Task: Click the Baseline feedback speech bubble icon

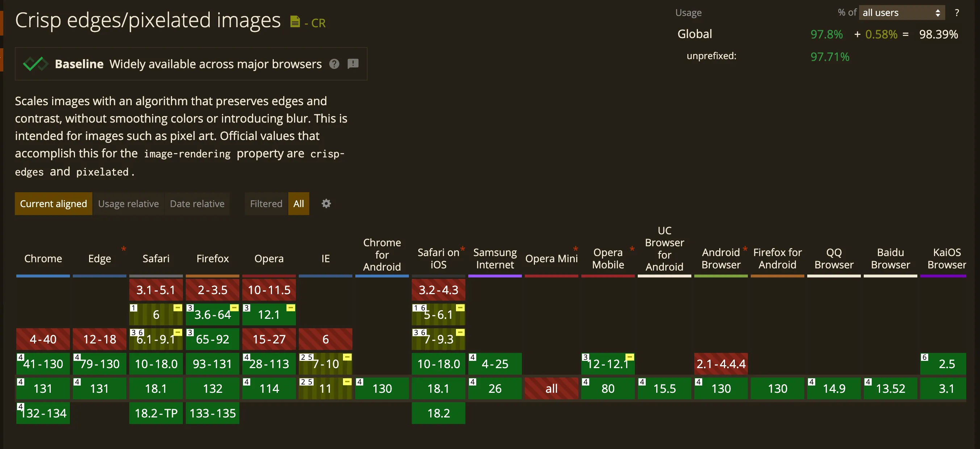Action: click(353, 64)
